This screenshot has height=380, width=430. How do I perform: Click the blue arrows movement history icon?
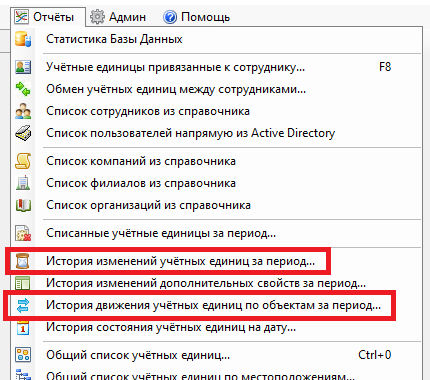23,305
